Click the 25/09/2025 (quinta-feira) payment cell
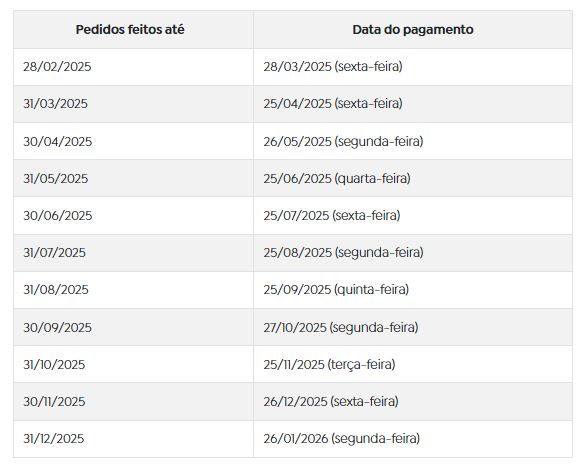Image resolution: width=583 pixels, height=470 pixels. click(x=413, y=290)
